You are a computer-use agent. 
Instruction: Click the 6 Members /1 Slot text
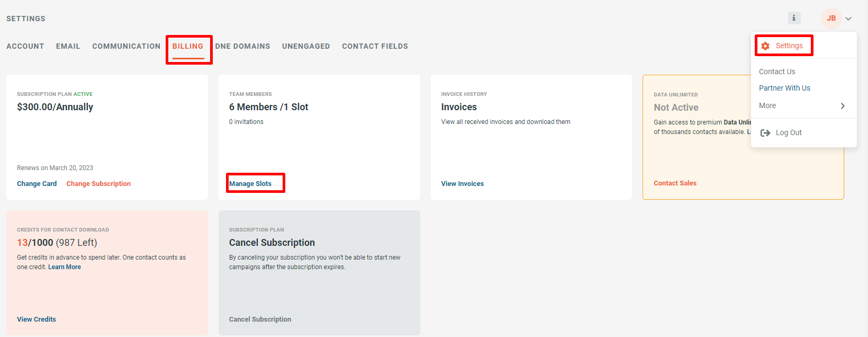[x=268, y=107]
